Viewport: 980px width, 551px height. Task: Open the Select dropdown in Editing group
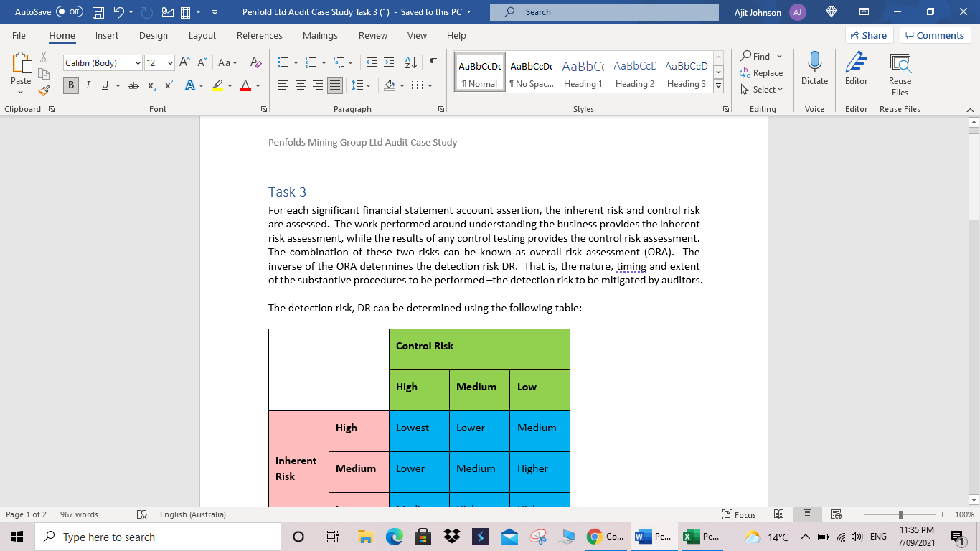tap(761, 89)
